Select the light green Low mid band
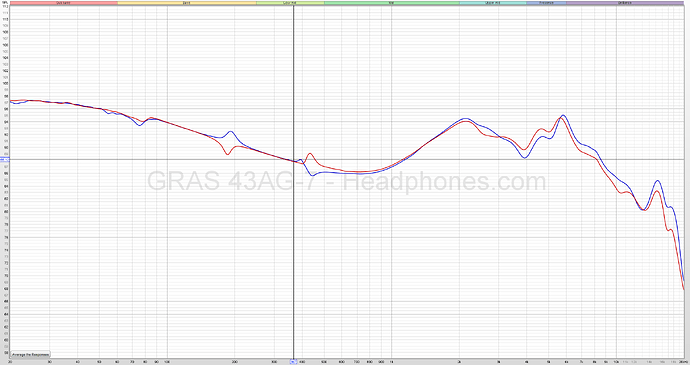Image resolution: width=690 pixels, height=365 pixels. [x=290, y=3]
